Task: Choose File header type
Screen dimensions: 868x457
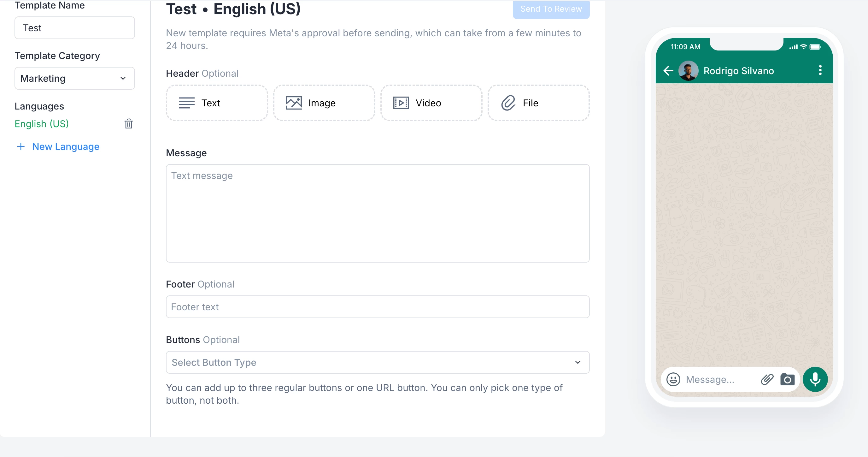Action: tap(538, 103)
